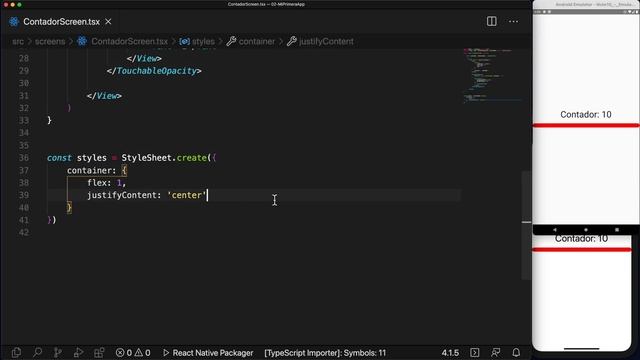Click the closing TouchableOpacity tag

pyautogui.click(x=154, y=71)
